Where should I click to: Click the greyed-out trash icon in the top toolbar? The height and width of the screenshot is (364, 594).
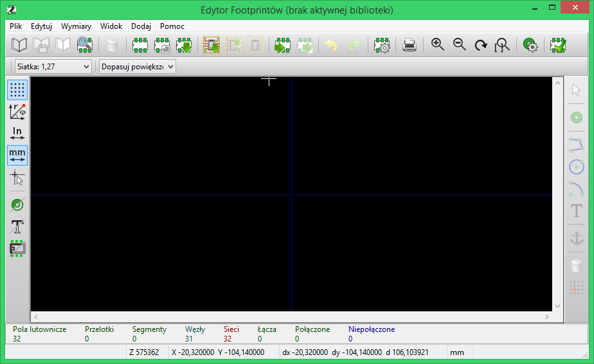[x=112, y=45]
